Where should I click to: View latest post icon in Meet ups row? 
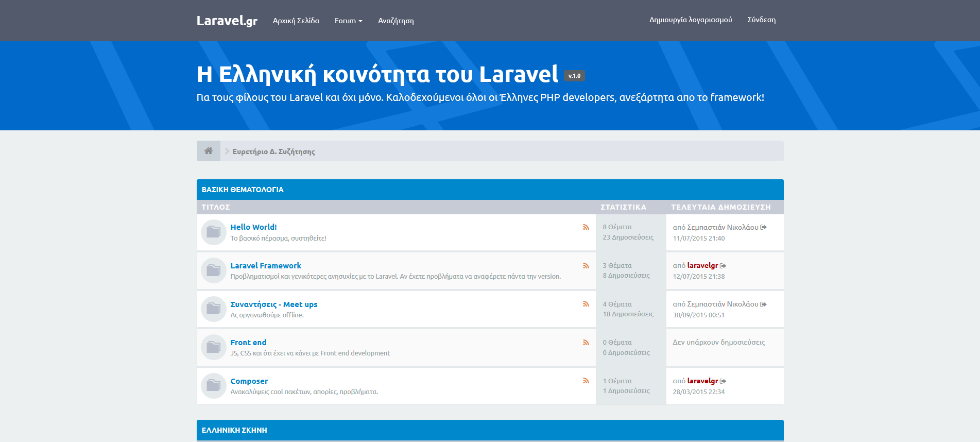click(x=764, y=304)
